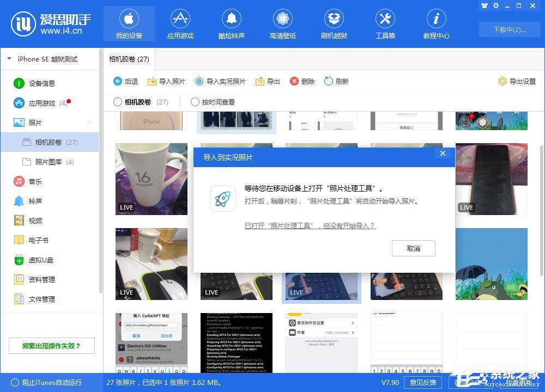545x392 pixels.
Task: Open 导出设置 export settings
Action: 517,81
